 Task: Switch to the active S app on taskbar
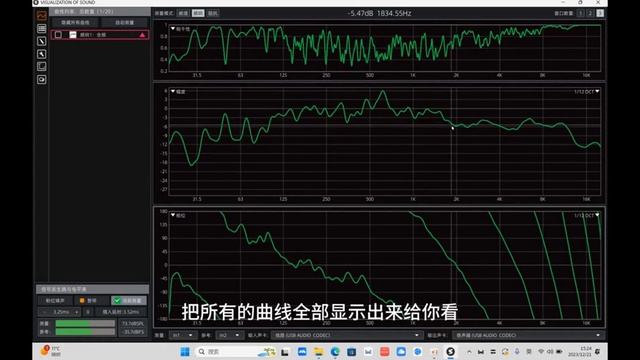coord(451,351)
